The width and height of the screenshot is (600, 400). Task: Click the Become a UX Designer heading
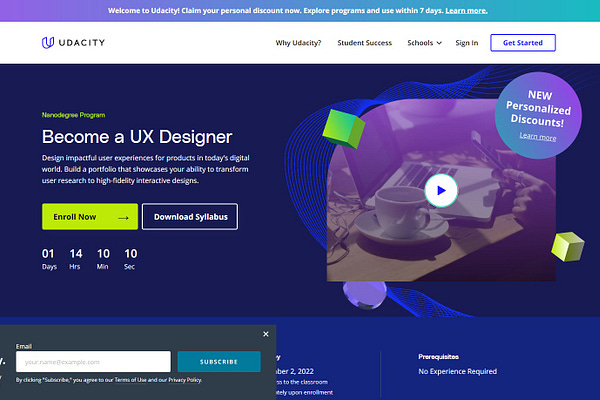pos(137,137)
